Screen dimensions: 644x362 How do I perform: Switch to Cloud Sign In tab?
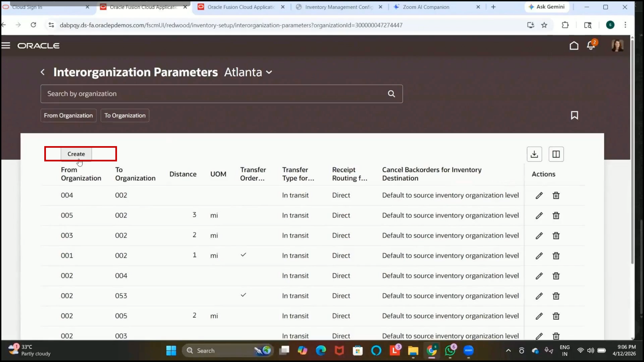click(47, 7)
